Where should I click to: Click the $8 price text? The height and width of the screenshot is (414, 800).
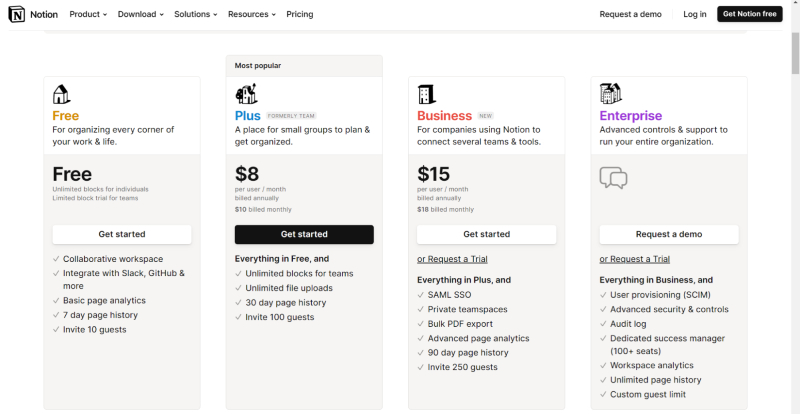tap(247, 175)
